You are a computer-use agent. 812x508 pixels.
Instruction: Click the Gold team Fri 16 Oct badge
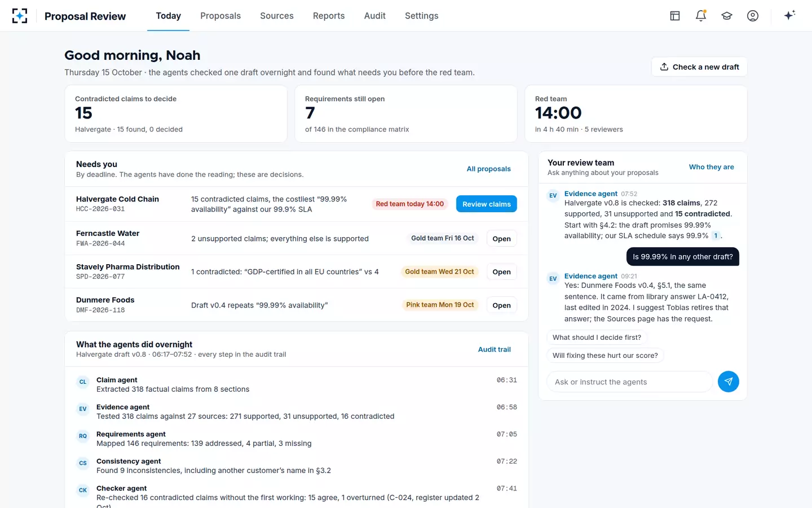coord(443,238)
